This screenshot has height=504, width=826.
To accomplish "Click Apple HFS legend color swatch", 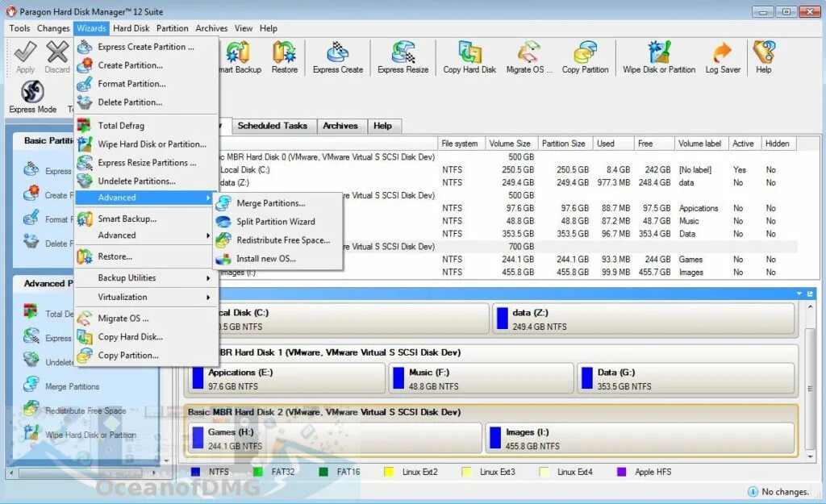I will [622, 472].
